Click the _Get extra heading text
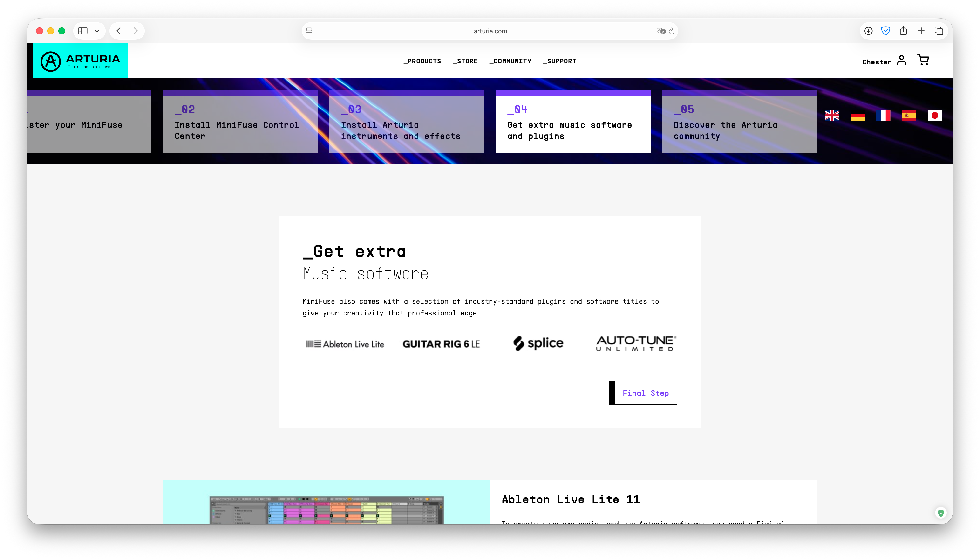This screenshot has width=980, height=560. (354, 252)
